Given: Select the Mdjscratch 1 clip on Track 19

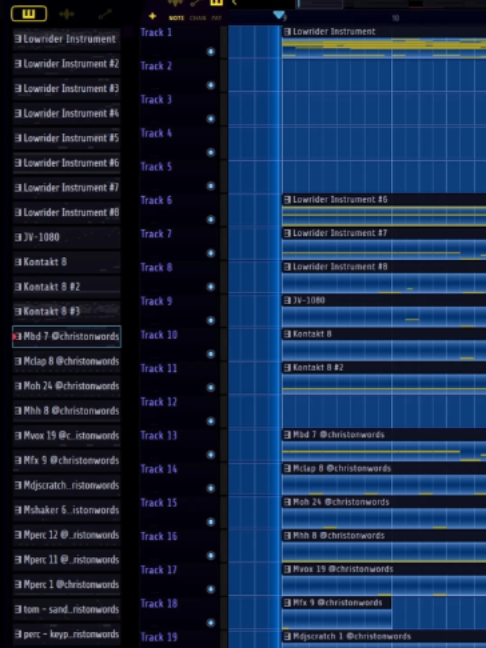Looking at the screenshot, I should [384, 639].
